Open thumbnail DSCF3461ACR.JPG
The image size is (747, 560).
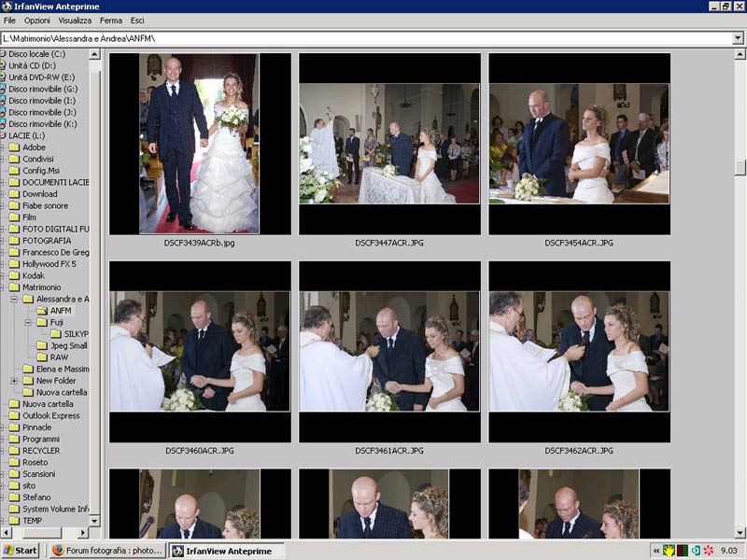click(389, 352)
